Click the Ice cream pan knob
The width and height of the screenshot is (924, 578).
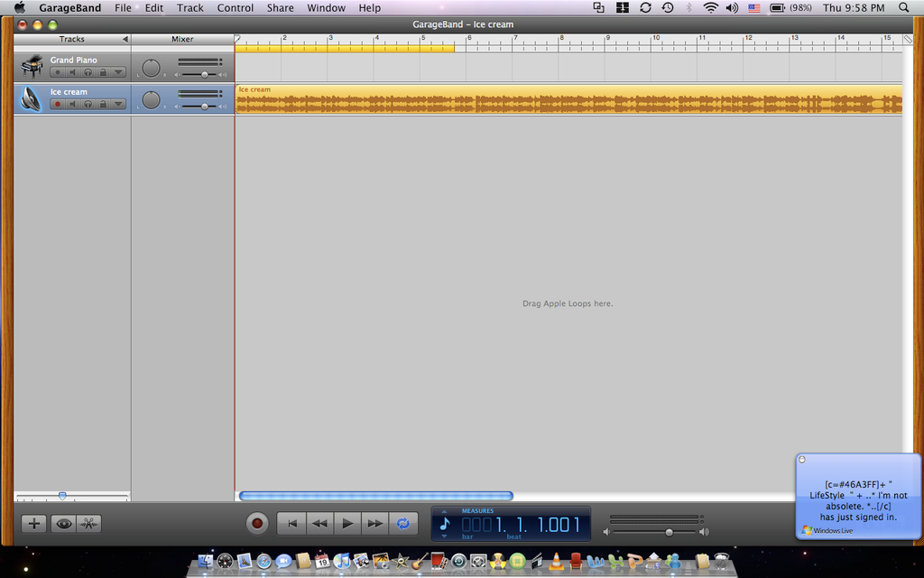coord(152,99)
